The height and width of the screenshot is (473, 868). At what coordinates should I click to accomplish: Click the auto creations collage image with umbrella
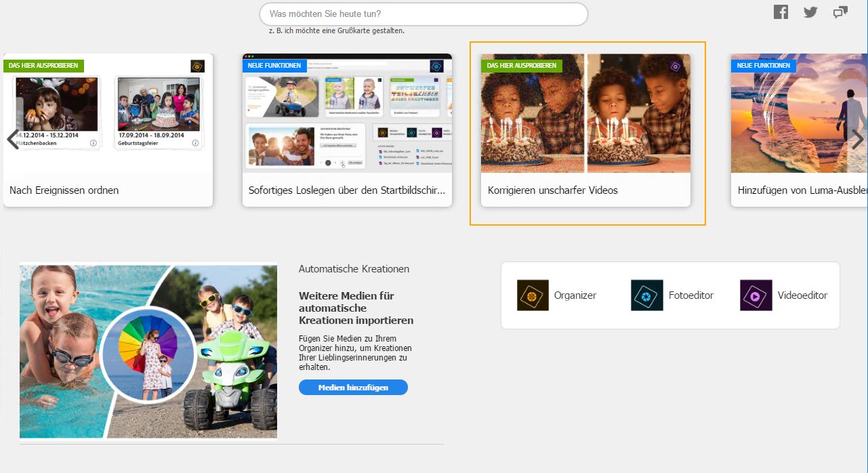(x=148, y=352)
